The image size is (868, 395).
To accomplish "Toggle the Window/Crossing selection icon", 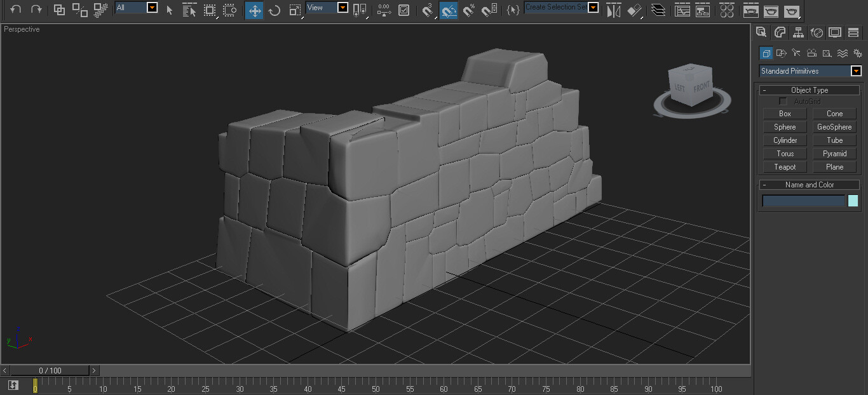I will coord(230,10).
